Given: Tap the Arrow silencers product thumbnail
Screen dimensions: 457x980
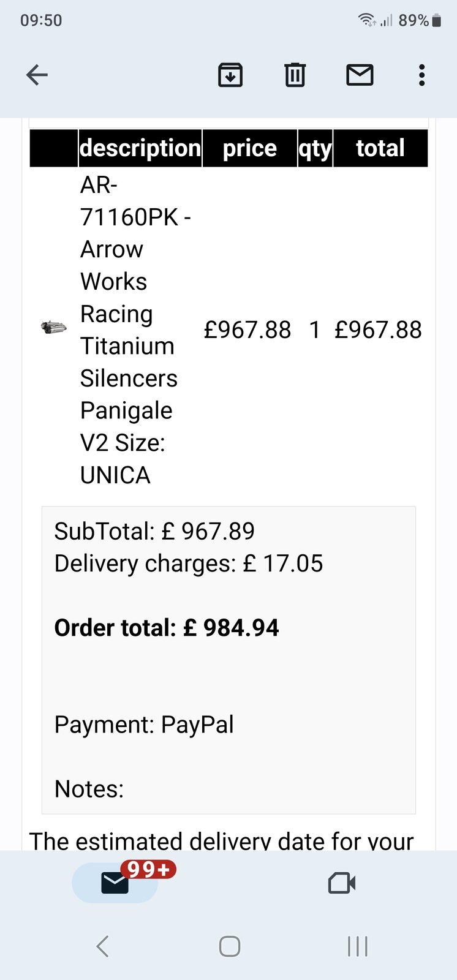Looking at the screenshot, I should pyautogui.click(x=54, y=327).
